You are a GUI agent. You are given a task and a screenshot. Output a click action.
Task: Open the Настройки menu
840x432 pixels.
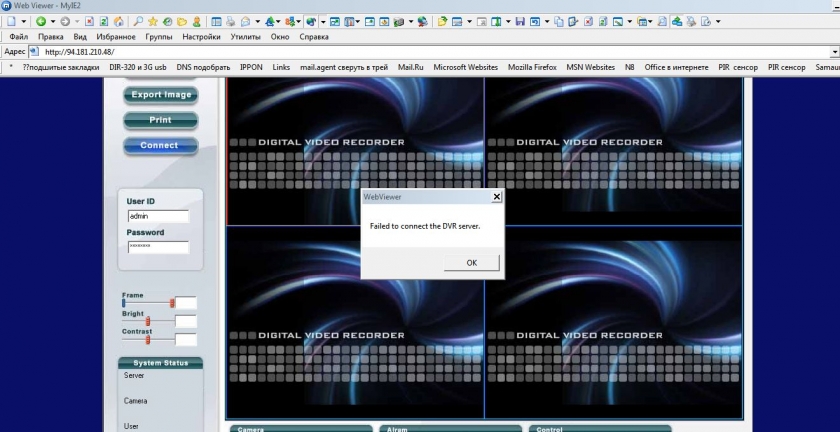pyautogui.click(x=201, y=37)
